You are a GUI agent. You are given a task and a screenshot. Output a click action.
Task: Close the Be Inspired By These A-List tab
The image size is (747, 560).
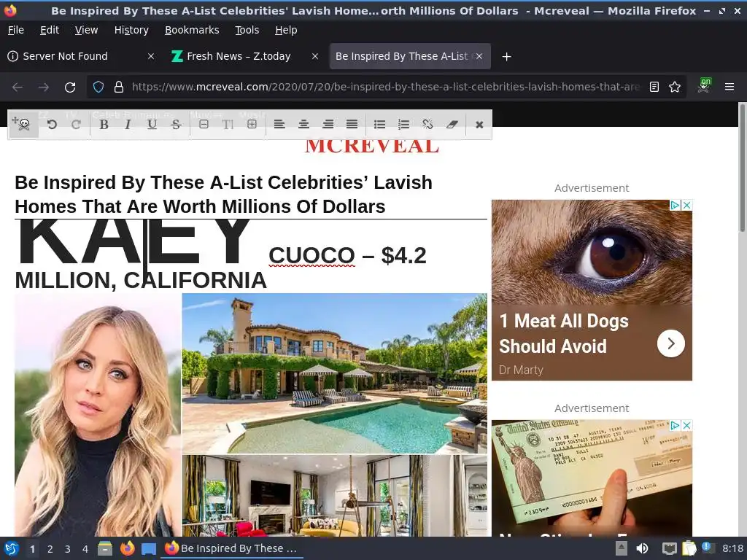pos(479,56)
